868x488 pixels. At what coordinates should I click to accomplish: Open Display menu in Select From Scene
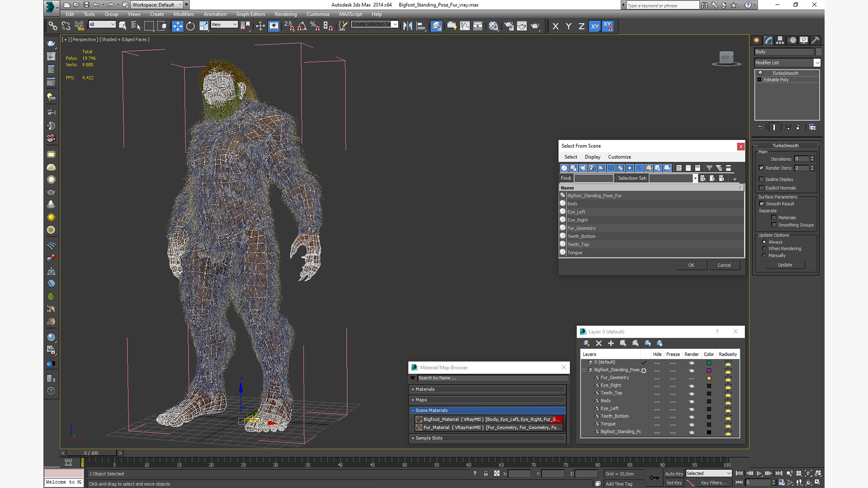coord(592,157)
